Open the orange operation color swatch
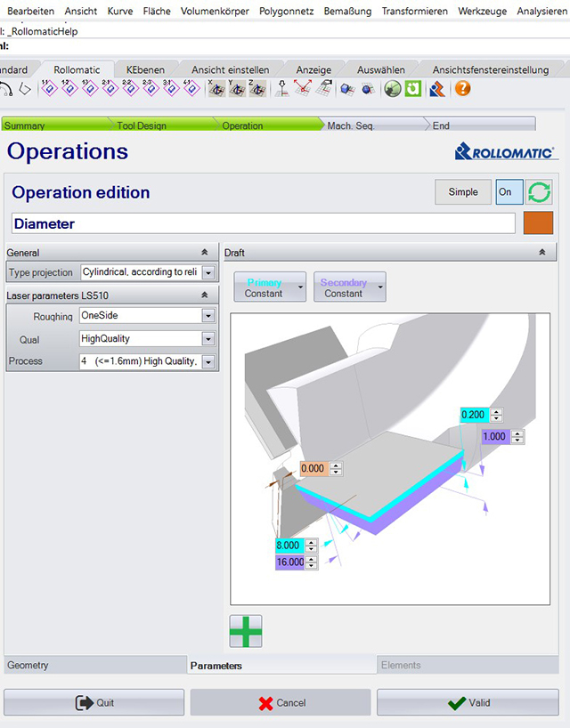 point(538,222)
